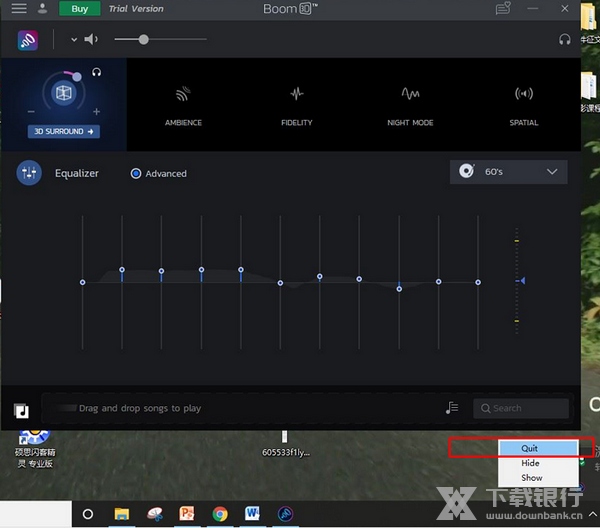Click the master volume slider handle
The height and width of the screenshot is (528, 600).
[144, 40]
